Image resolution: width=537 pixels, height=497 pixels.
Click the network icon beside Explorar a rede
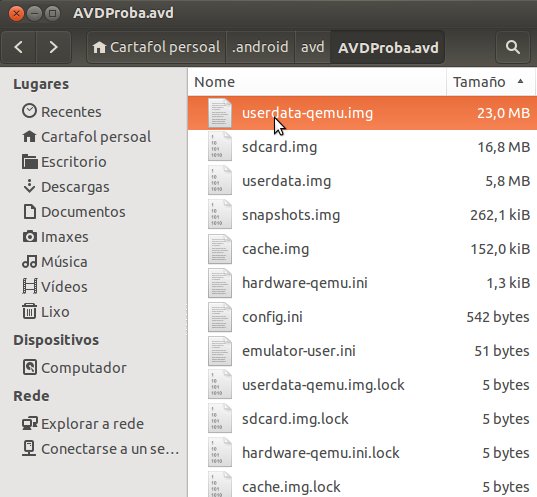(29, 423)
